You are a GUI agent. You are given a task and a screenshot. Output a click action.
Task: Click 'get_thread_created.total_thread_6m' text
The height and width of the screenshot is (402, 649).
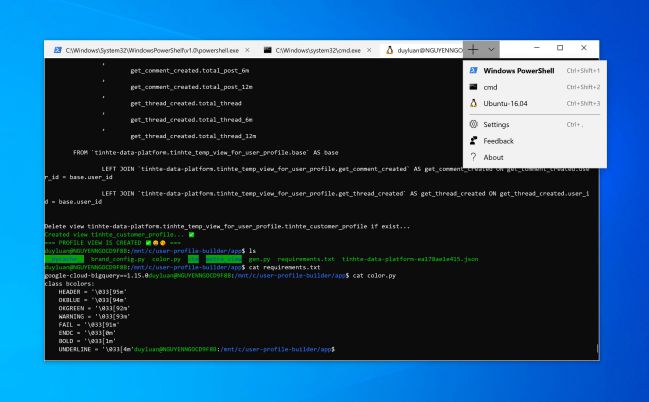tap(191, 120)
